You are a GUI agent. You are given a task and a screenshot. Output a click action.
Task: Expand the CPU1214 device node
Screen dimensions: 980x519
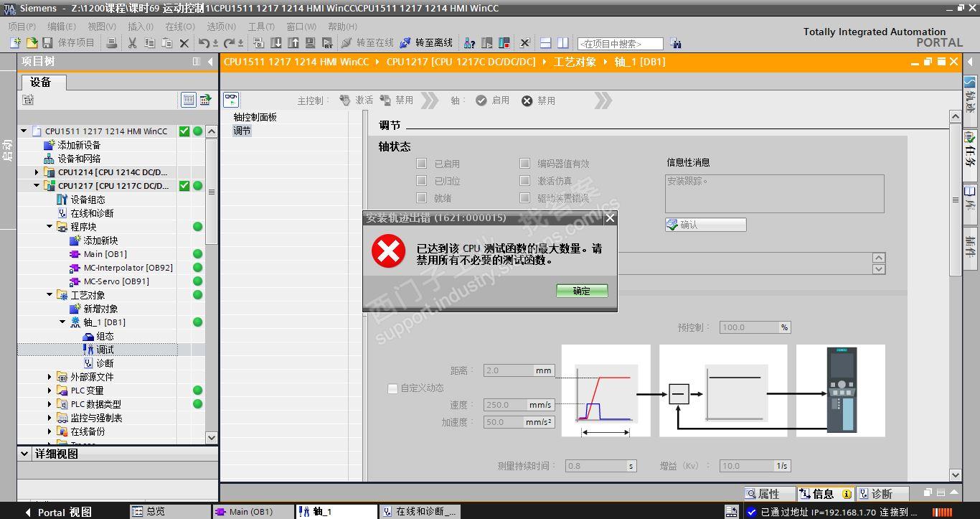[37, 172]
